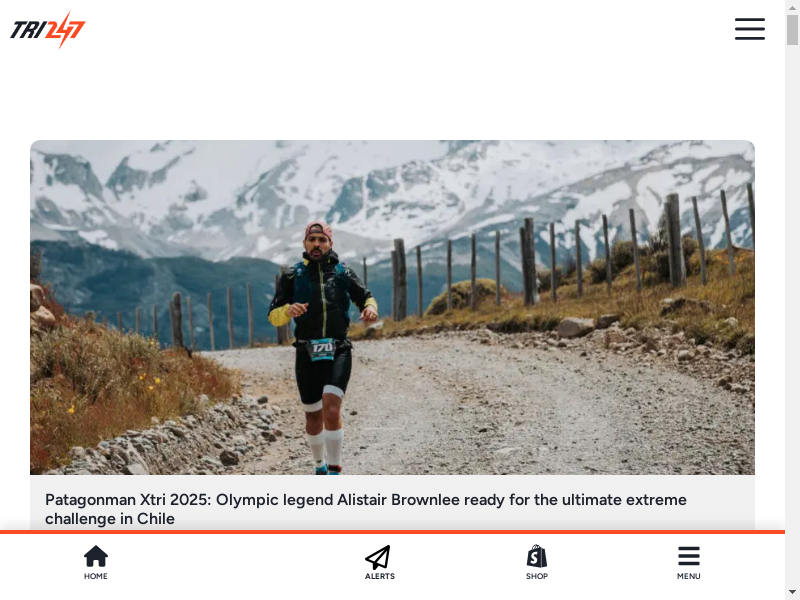
Task: Click the scrollbar down arrow
Action: tap(792, 593)
